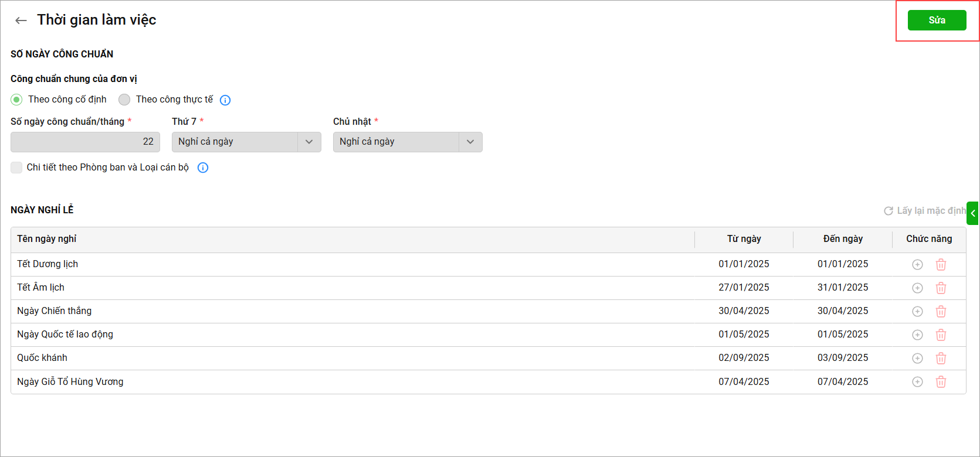Select Theo công cố định radio option

click(x=16, y=100)
